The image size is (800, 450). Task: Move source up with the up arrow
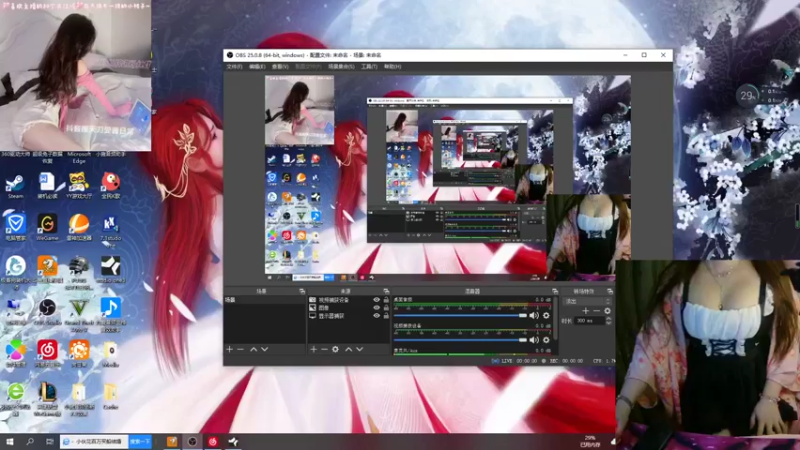(x=348, y=349)
